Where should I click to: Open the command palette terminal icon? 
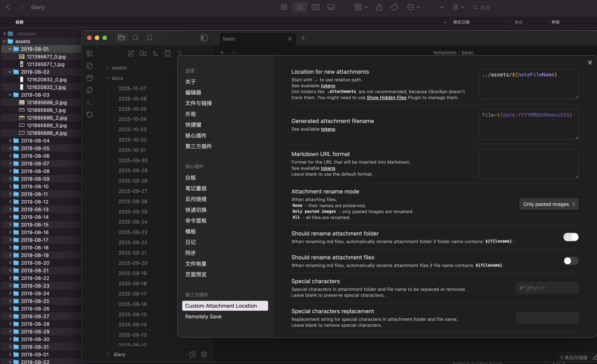(89, 103)
